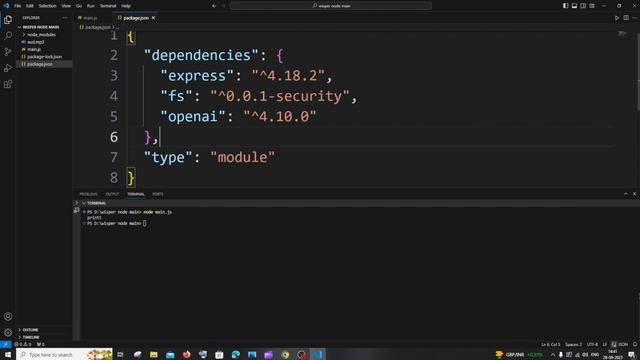Open the Terminal menu
Image resolution: width=640 pixels, height=360 pixels.
(108, 6)
